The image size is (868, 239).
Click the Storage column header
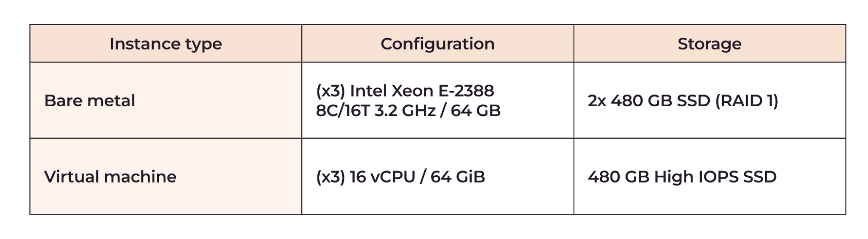[710, 43]
